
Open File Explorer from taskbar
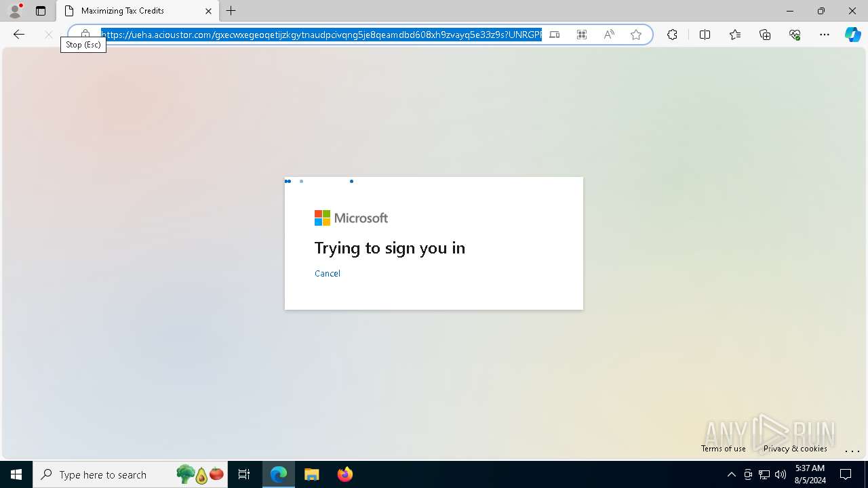[x=312, y=474]
